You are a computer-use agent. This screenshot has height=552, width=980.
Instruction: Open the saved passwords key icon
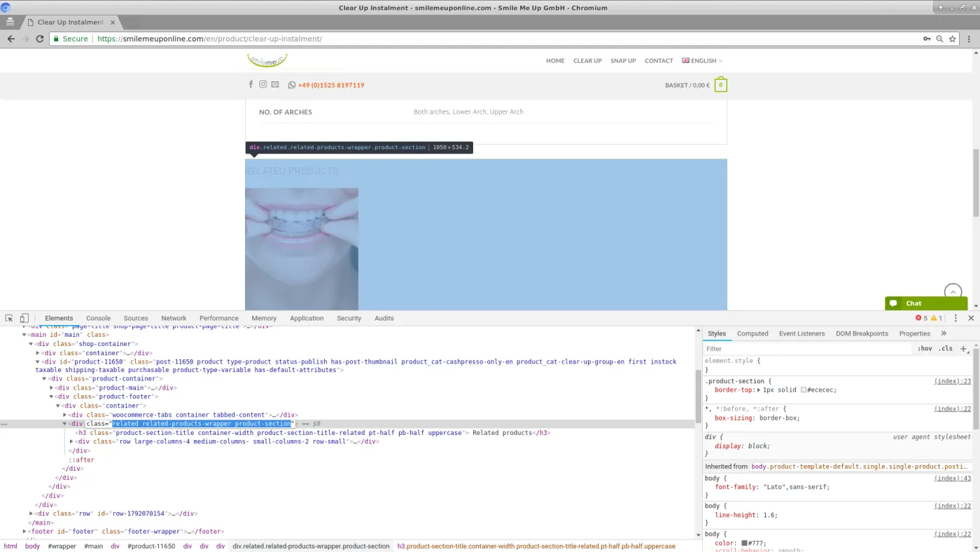tap(927, 39)
